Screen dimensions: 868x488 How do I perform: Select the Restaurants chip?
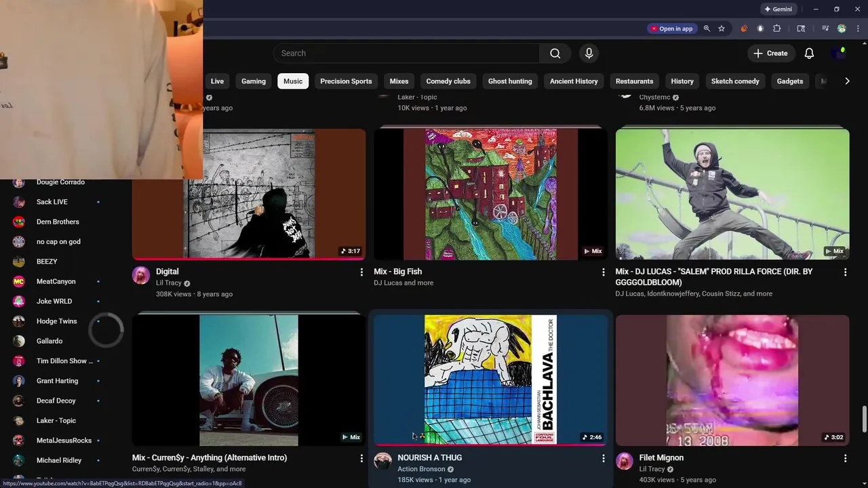(x=634, y=81)
